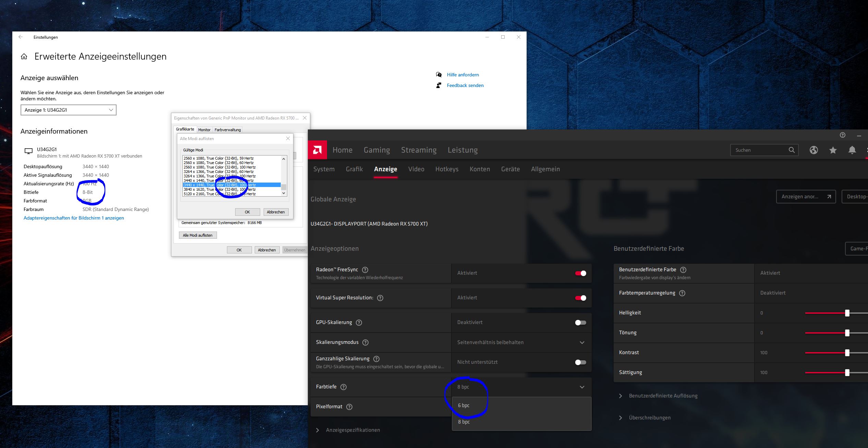
Task: Enable the GPU-Skalierung switch
Action: pyautogui.click(x=580, y=323)
